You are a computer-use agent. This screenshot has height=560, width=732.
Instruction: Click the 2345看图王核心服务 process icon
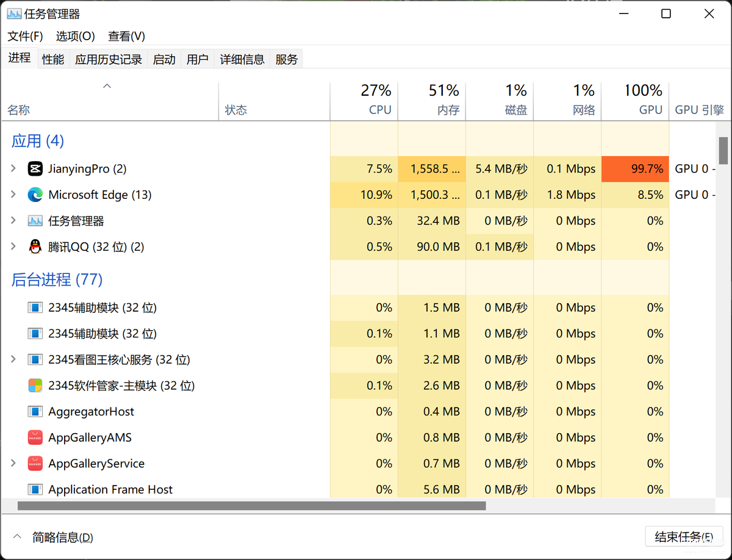tap(35, 360)
